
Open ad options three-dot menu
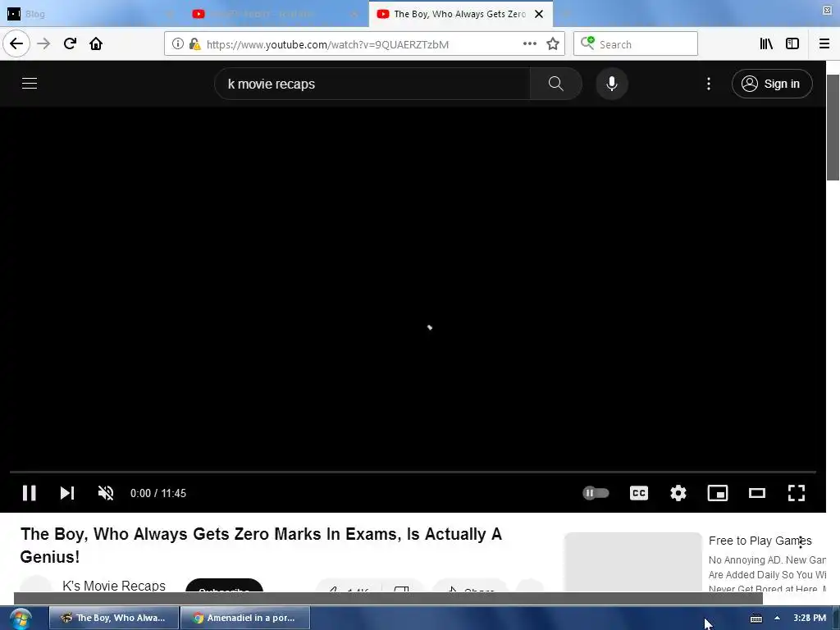pos(801,542)
